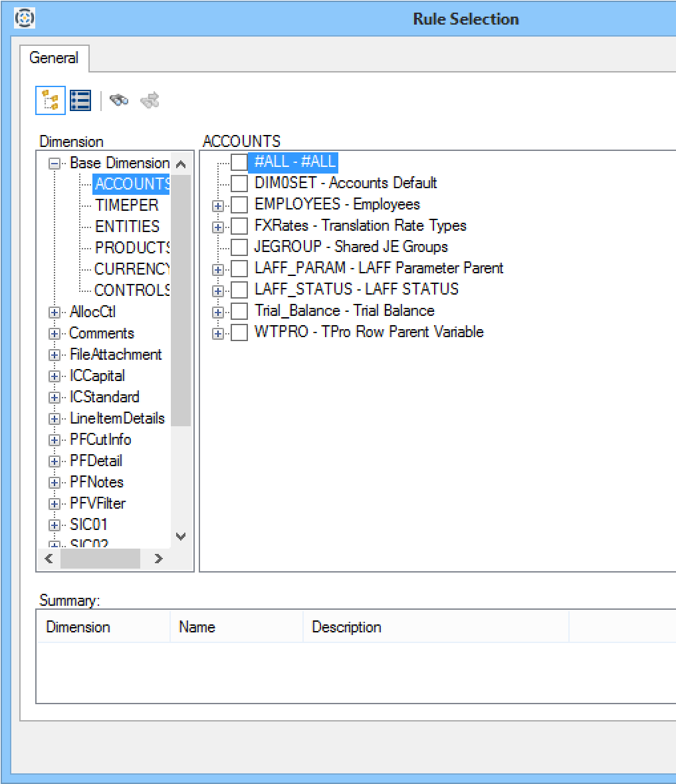The image size is (676, 784).
Task: Expand the AllocCtl dimension node
Action: tap(55, 313)
